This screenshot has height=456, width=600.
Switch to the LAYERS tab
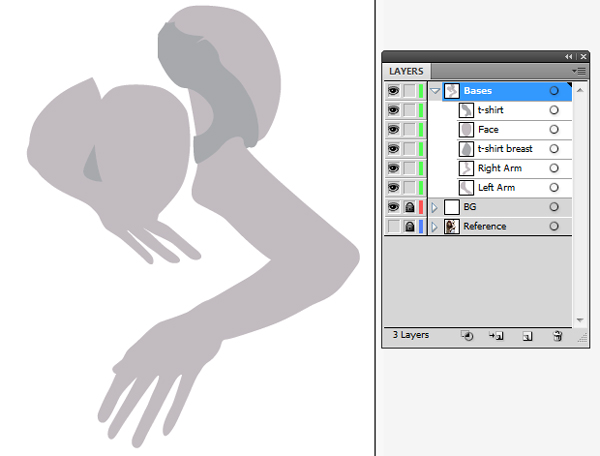pyautogui.click(x=406, y=72)
